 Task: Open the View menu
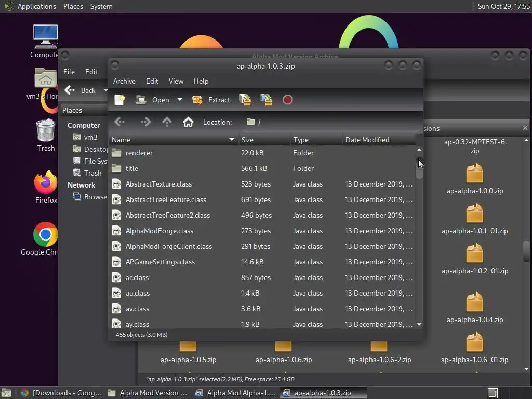(176, 81)
